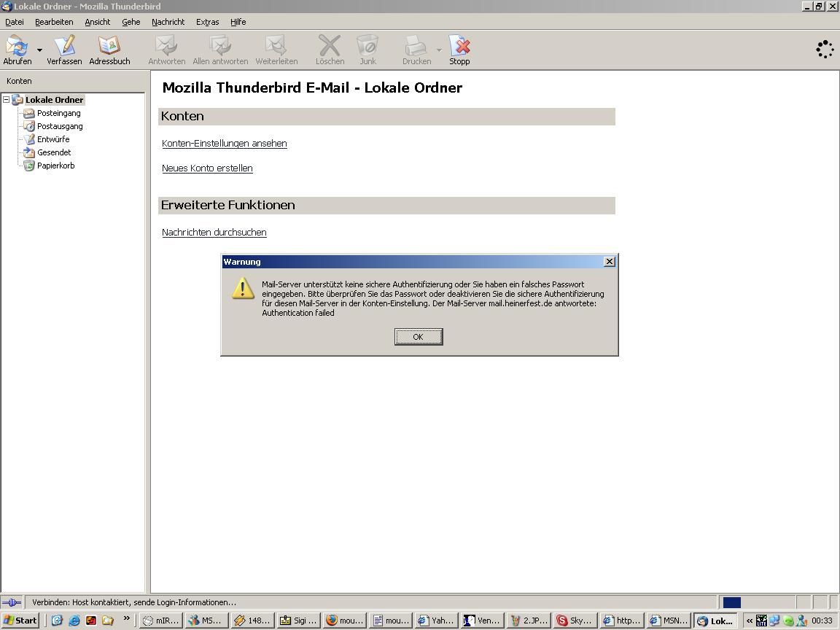Switch to the 'http...' taskbar button
This screenshot has height=630, width=840.
click(621, 621)
